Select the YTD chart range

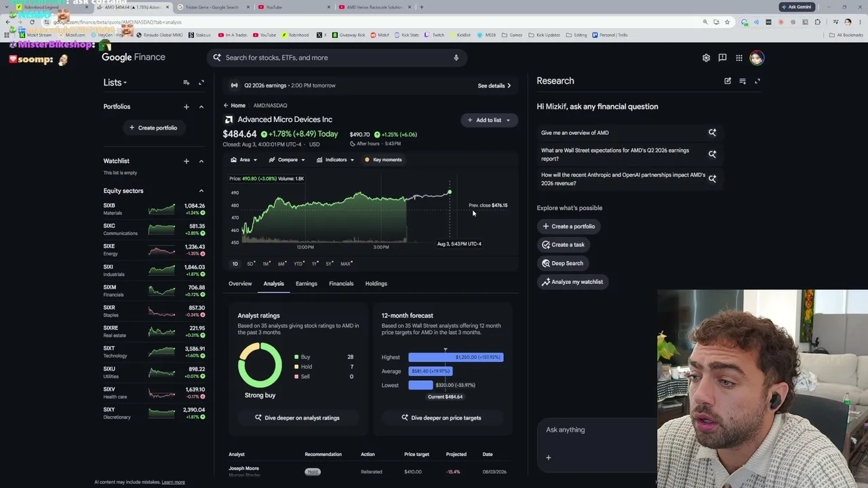(298, 264)
